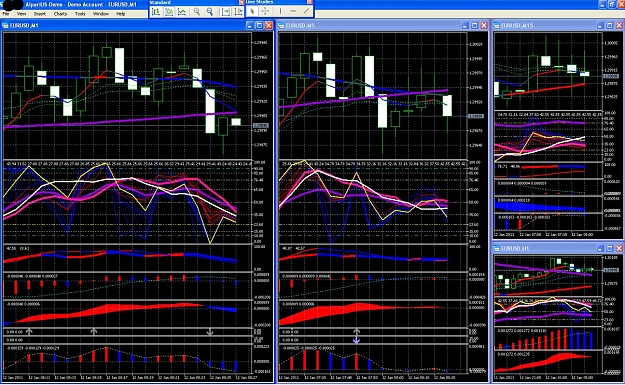Activate the EURUSD,M15 chart title bar
Viewport: 625px width, 385px height.
pos(558,26)
